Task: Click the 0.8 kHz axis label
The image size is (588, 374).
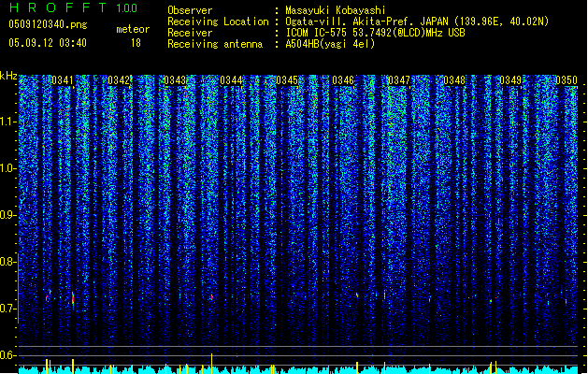Action: 8,262
